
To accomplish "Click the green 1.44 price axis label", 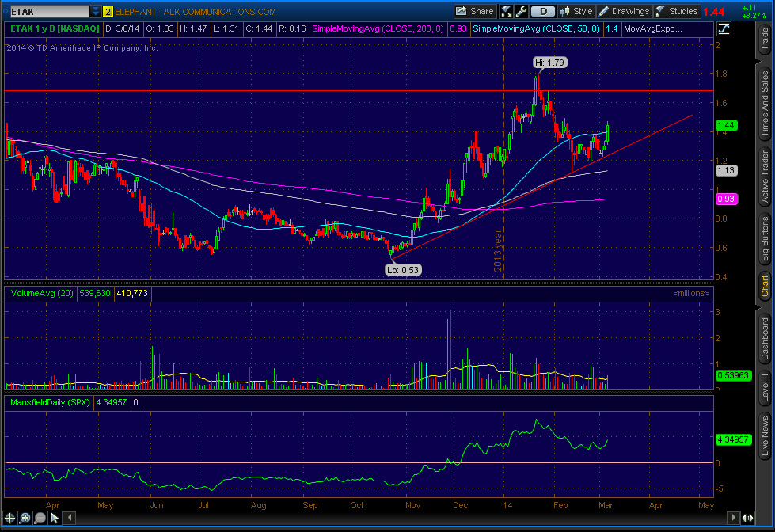I will (x=726, y=126).
